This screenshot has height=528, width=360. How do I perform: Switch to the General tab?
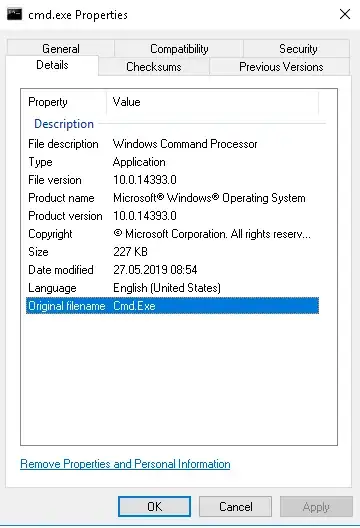[61, 48]
